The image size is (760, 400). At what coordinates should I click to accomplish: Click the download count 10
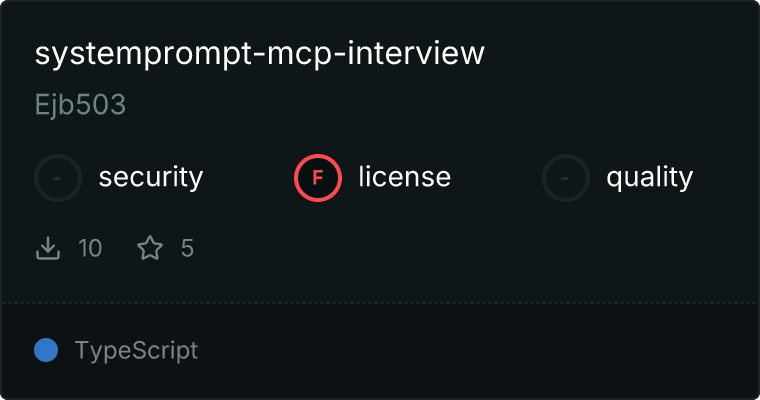click(90, 248)
